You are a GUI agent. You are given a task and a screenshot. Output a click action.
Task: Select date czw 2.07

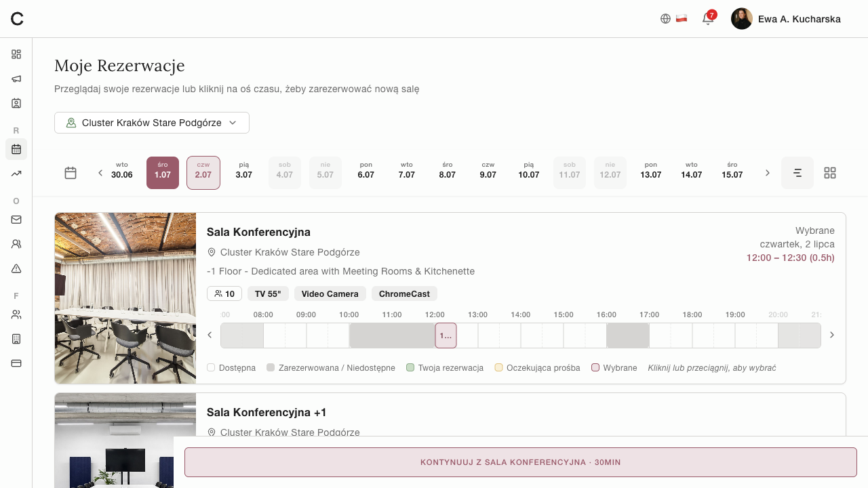click(x=203, y=173)
